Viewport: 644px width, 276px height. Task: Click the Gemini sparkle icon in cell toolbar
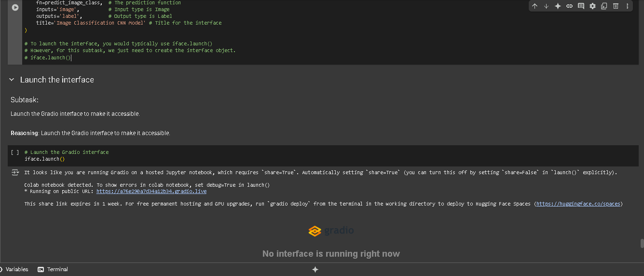coord(558,6)
